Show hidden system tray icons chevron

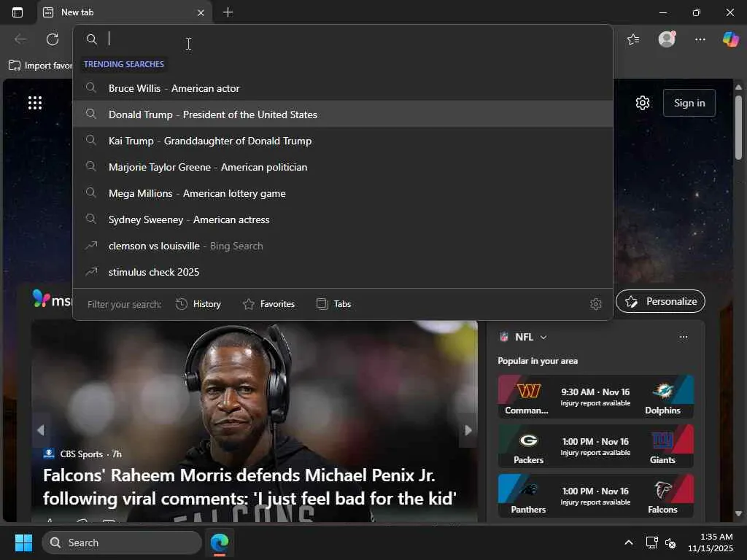click(628, 542)
